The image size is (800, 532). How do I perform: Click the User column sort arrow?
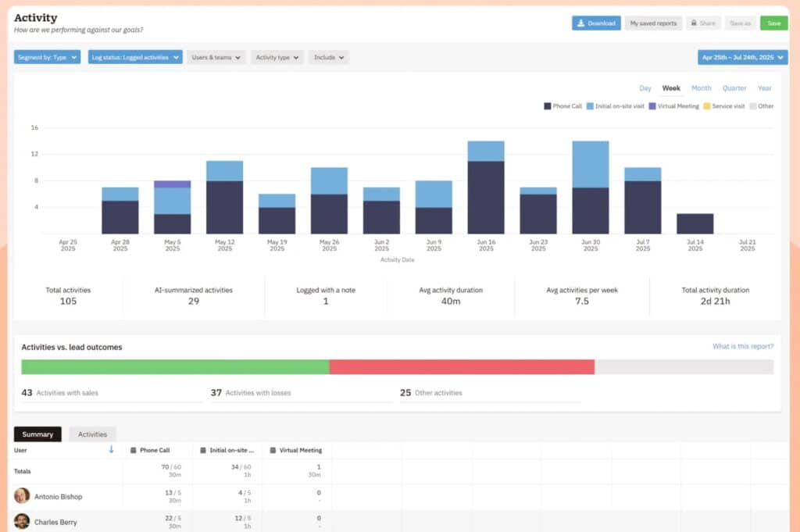(111, 449)
